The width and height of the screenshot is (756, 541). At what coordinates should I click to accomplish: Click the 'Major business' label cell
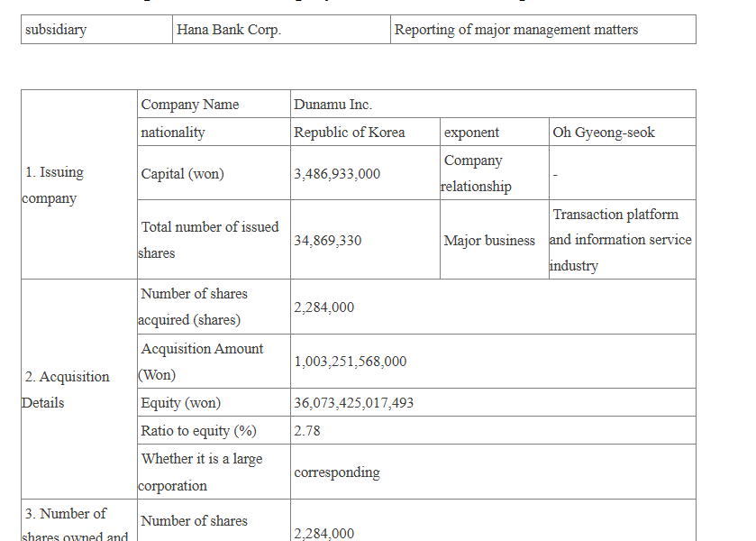494,239
